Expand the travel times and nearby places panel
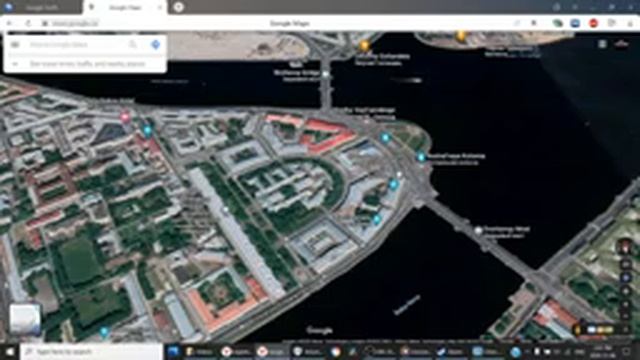 pyautogui.click(x=15, y=64)
